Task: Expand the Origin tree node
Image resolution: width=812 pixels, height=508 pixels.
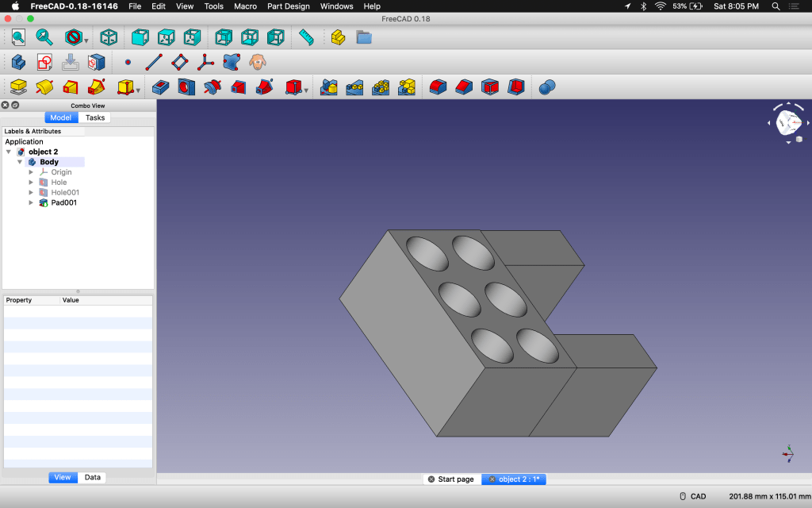Action: tap(32, 172)
